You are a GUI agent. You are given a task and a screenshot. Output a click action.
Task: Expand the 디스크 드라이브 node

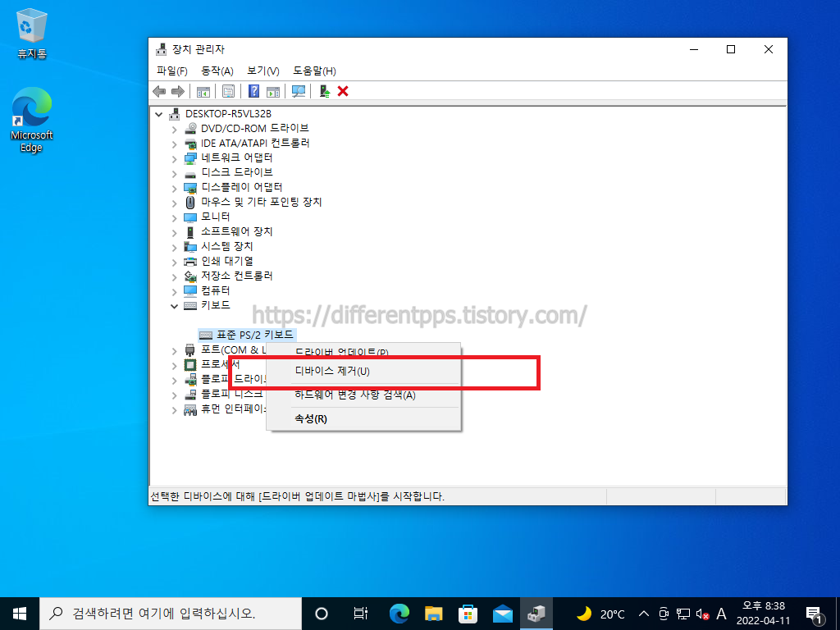[174, 174]
